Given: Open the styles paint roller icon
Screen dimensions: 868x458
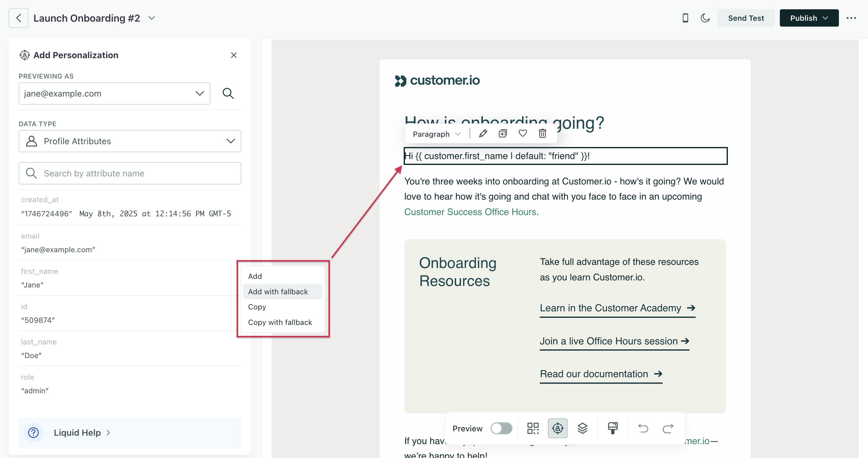Looking at the screenshot, I should (612, 428).
